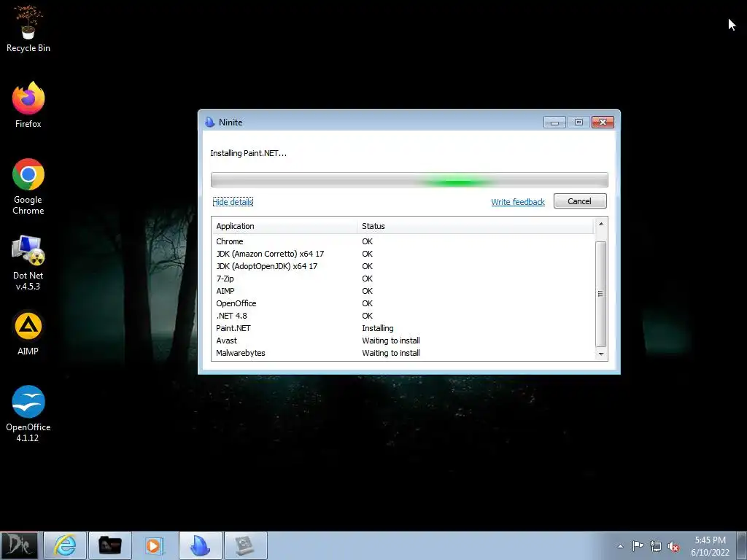Show hidden system tray icons
Screen dimensions: 747x560
(x=620, y=546)
